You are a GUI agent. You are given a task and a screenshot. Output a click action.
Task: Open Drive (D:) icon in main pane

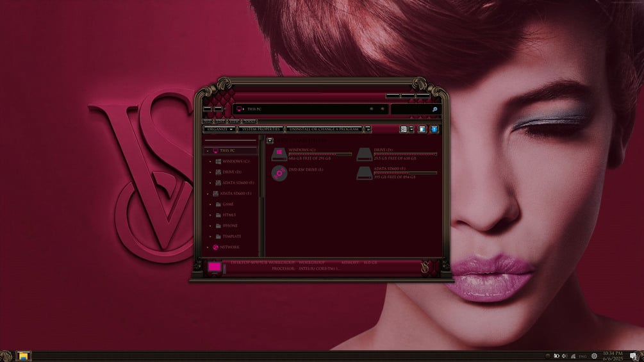point(365,154)
